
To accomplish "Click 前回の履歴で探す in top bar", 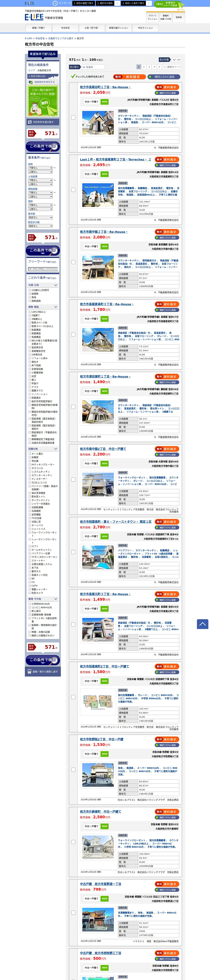I will [x=84, y=3].
